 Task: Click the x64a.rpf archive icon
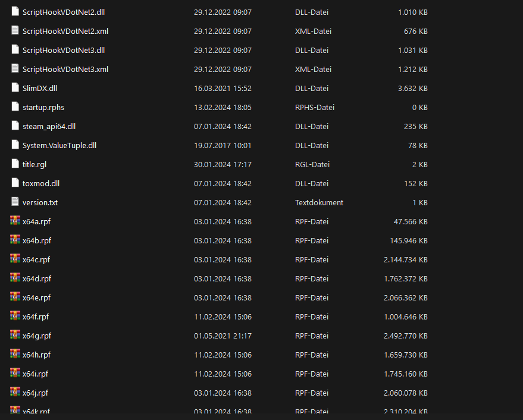pos(15,221)
